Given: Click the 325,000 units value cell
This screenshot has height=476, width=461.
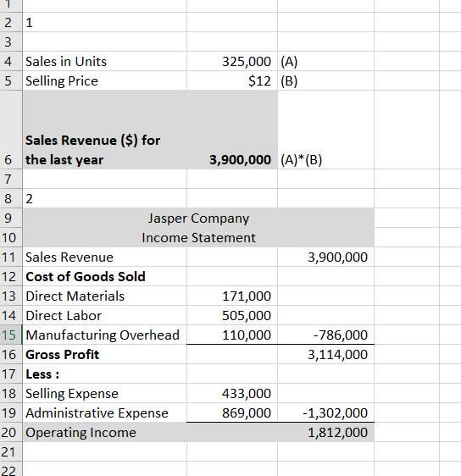Looking at the screenshot, I should tap(232, 61).
